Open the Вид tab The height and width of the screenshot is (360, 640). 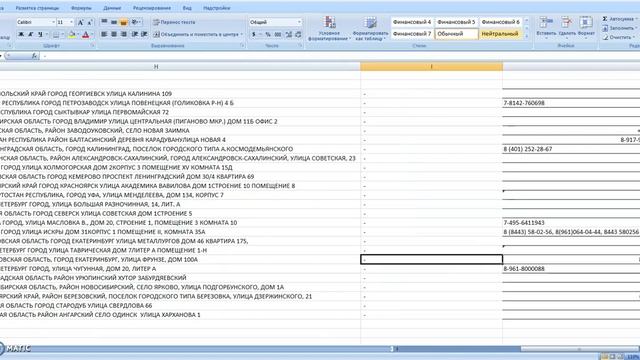click(187, 8)
